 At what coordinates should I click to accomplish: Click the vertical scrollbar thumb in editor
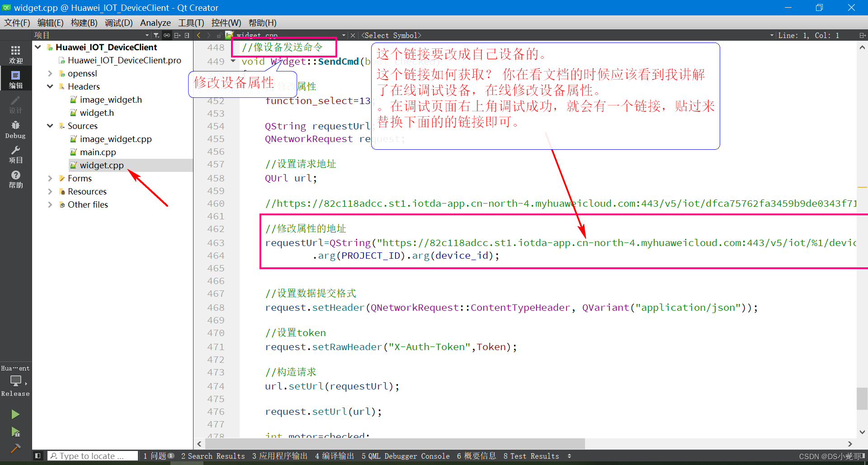(862, 399)
